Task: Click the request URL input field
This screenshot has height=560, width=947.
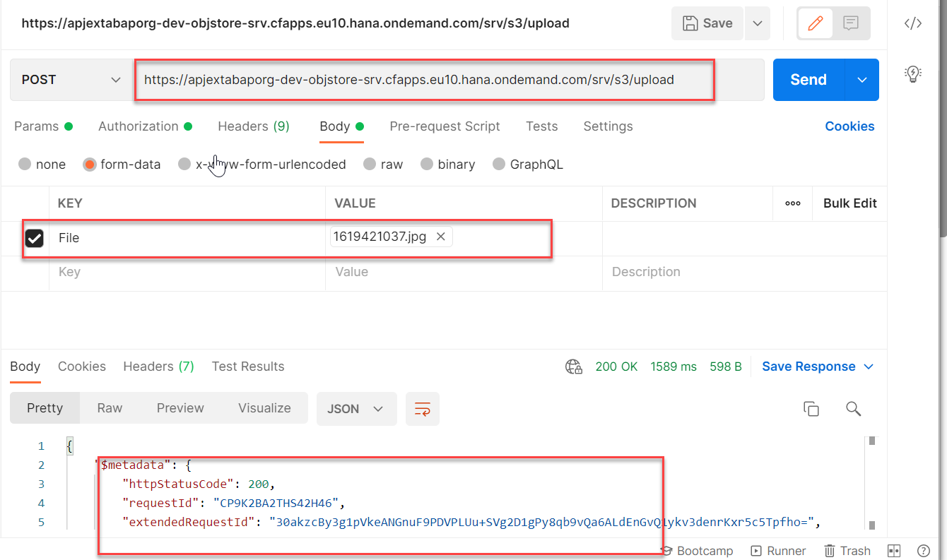Action: click(424, 80)
